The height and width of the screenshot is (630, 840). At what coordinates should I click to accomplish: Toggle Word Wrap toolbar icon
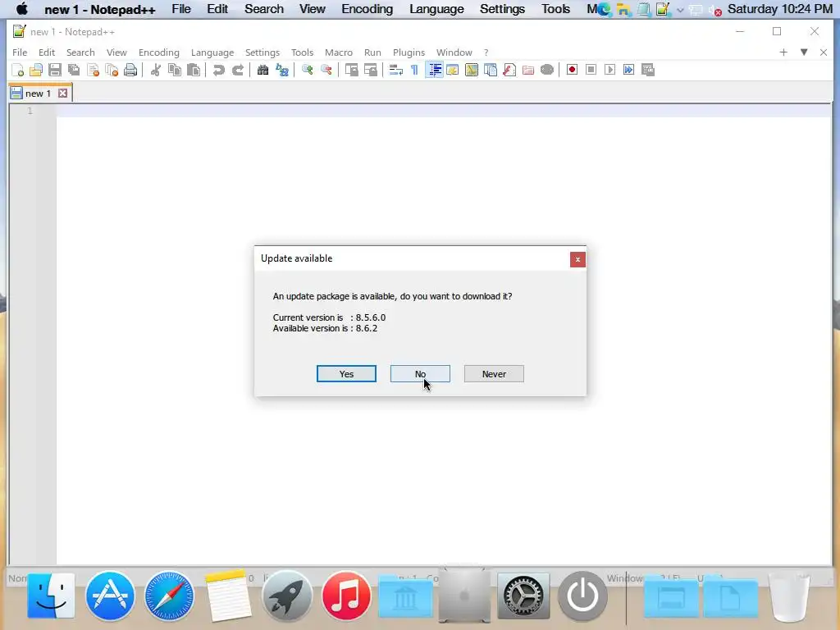(x=396, y=70)
